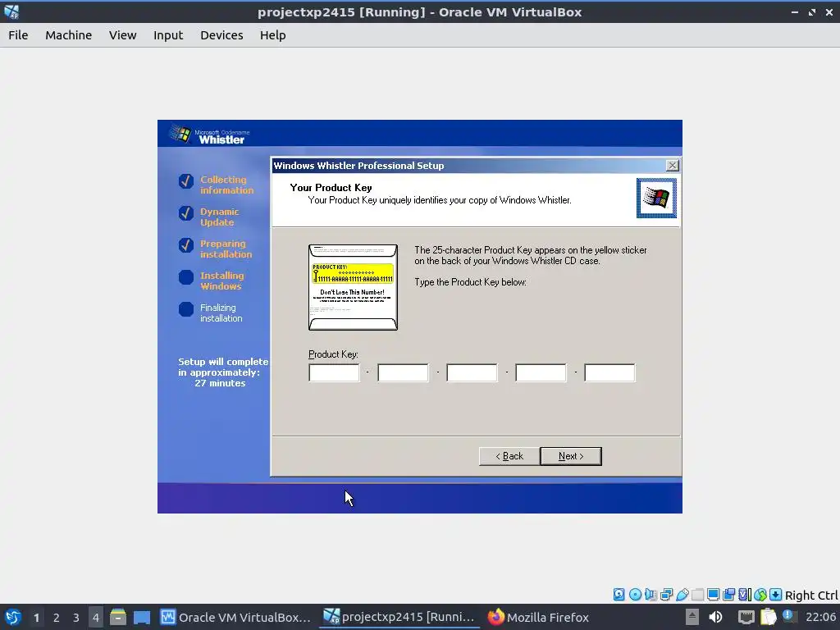
Task: Click the keyboard capture arrow icon
Action: tap(776, 594)
